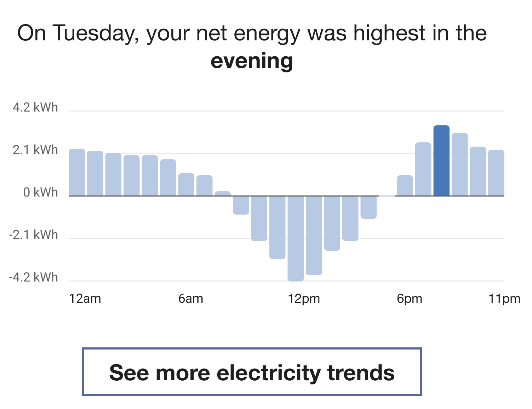Select the highlighted dark blue evening bar
This screenshot has height=409, width=532.
click(x=441, y=159)
